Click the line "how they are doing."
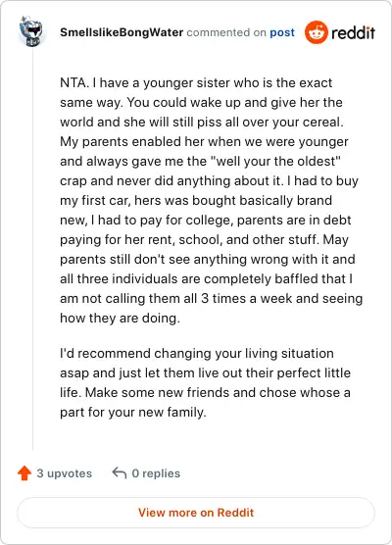 pos(120,318)
